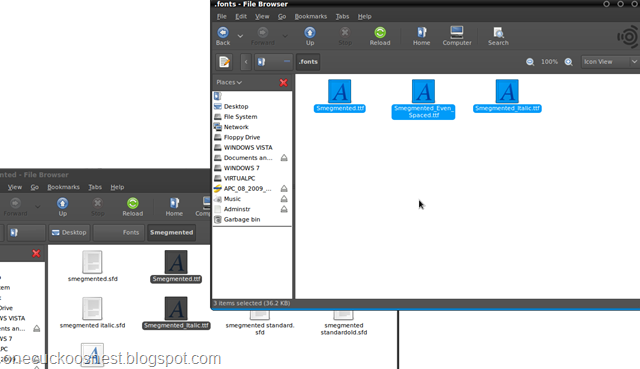
Task: Expand the Places sidebar selector
Action: click(x=229, y=82)
